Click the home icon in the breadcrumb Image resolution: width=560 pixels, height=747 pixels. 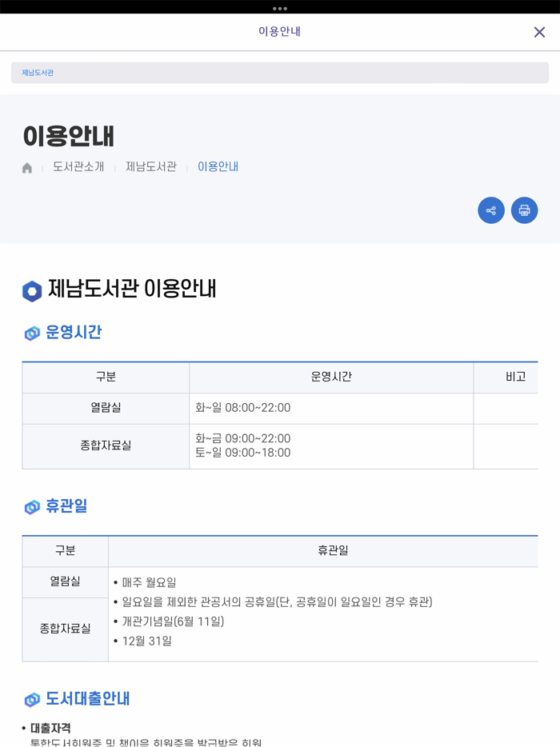pyautogui.click(x=26, y=167)
